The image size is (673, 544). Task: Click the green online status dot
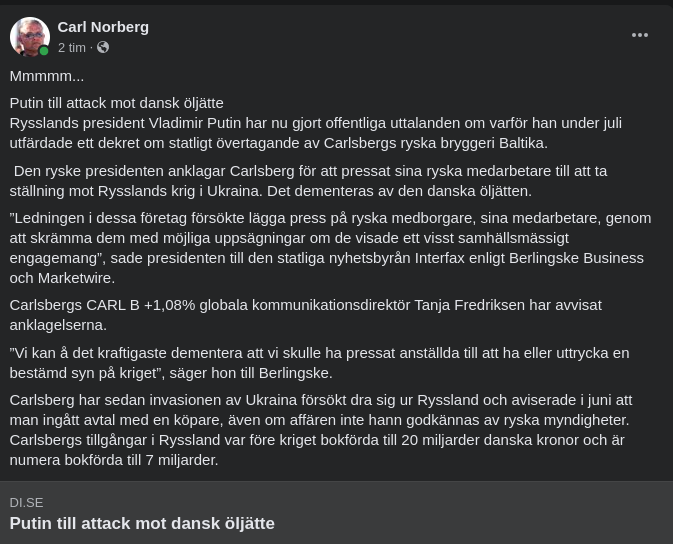click(x=44, y=51)
